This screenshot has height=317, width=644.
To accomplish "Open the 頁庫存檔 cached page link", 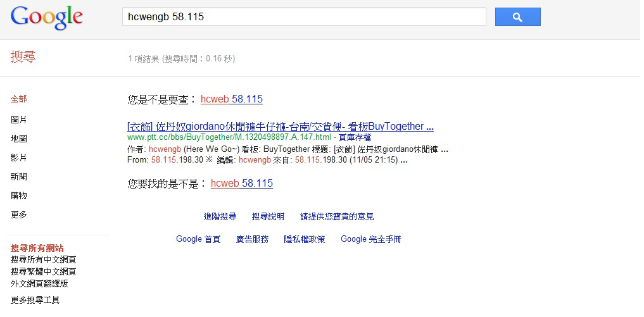I will click(x=355, y=137).
